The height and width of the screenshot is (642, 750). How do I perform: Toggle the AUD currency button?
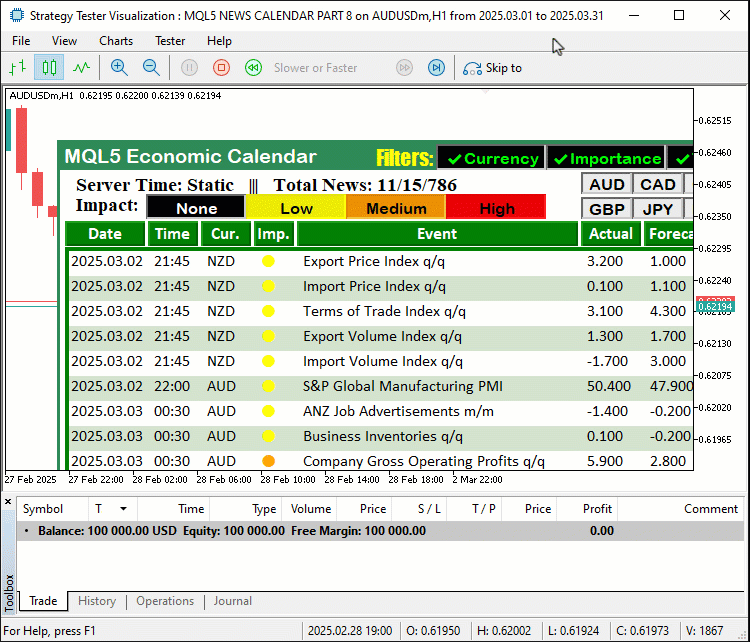point(607,184)
